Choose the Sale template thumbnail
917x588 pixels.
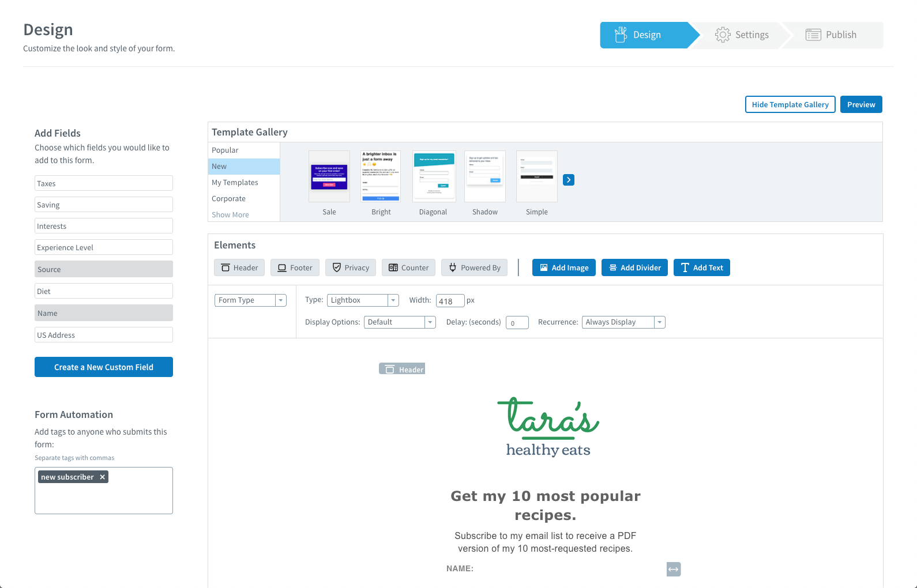pos(329,176)
